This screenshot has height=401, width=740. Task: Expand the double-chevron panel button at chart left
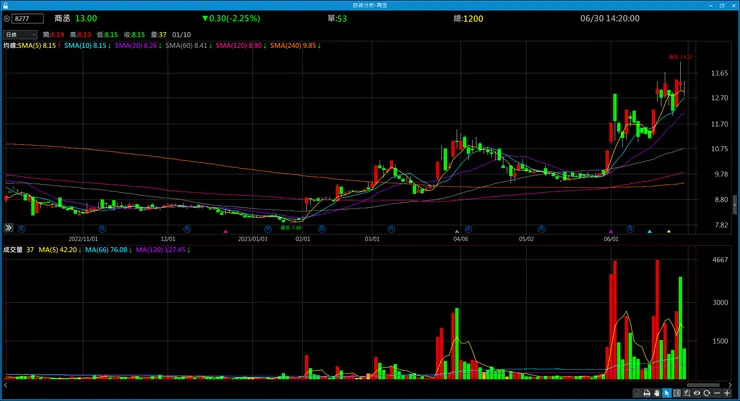pos(8,228)
